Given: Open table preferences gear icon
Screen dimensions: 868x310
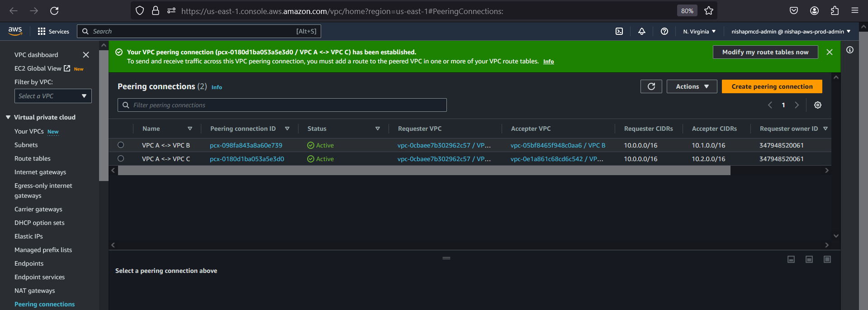Looking at the screenshot, I should pyautogui.click(x=817, y=105).
